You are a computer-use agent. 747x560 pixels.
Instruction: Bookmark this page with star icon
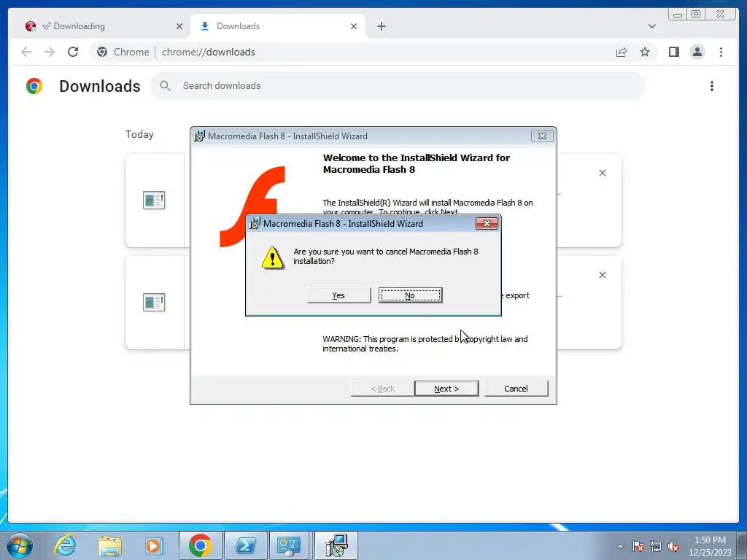[x=645, y=52]
